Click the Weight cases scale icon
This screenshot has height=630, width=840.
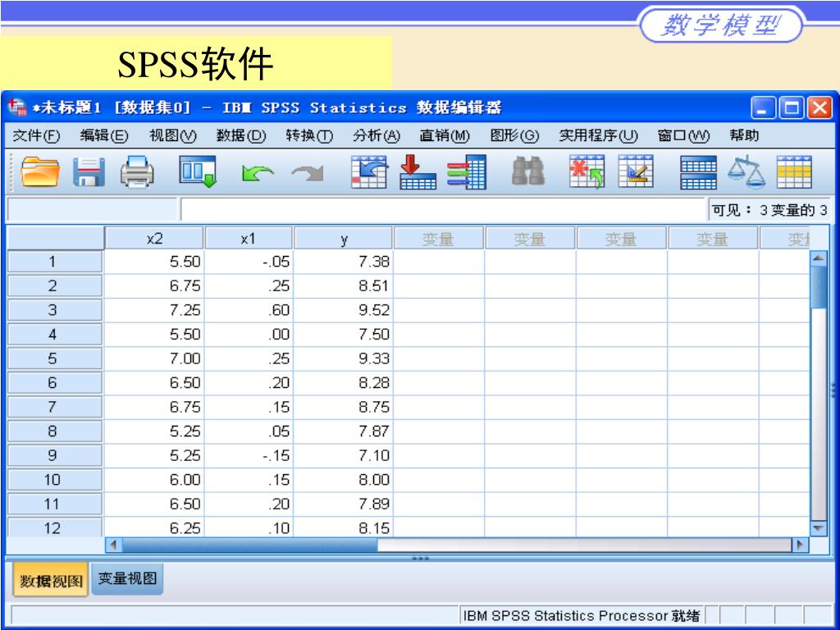[x=746, y=172]
